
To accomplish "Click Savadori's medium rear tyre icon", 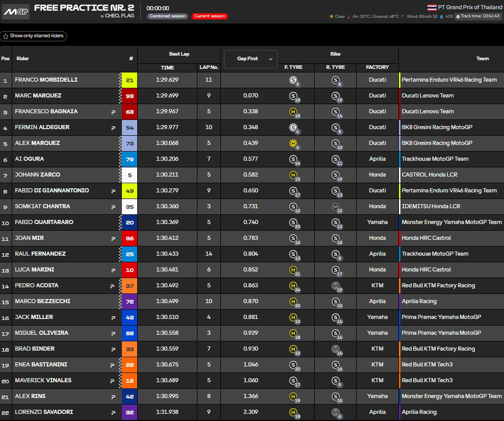I will 336,412.
